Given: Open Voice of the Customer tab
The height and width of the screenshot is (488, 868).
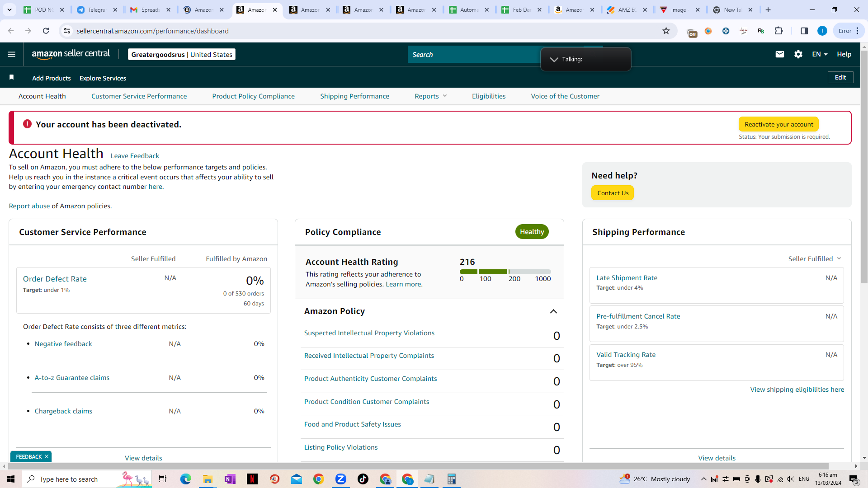Looking at the screenshot, I should 565,96.
